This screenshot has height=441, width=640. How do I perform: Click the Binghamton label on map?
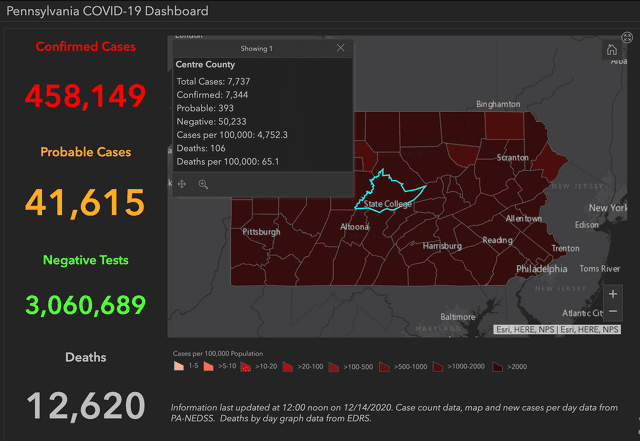click(498, 104)
